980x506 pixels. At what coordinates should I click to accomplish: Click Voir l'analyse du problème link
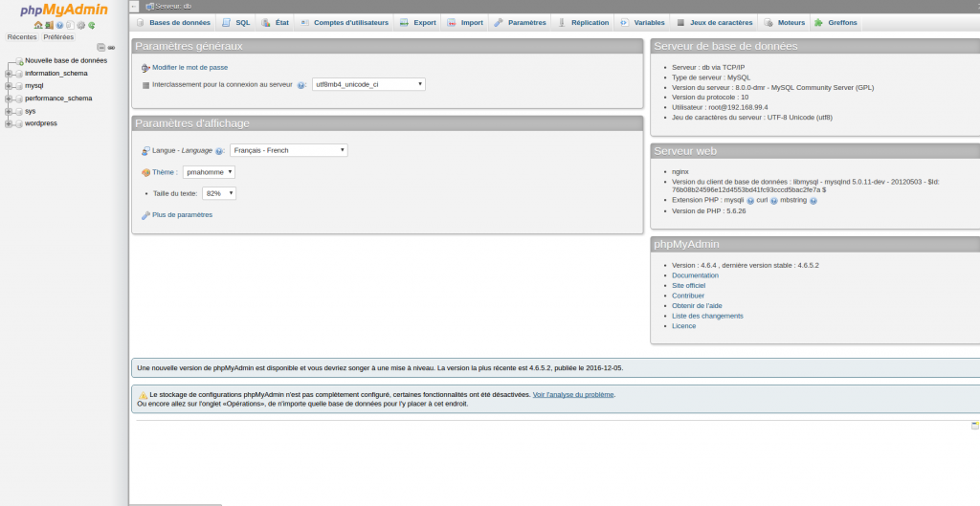point(573,395)
